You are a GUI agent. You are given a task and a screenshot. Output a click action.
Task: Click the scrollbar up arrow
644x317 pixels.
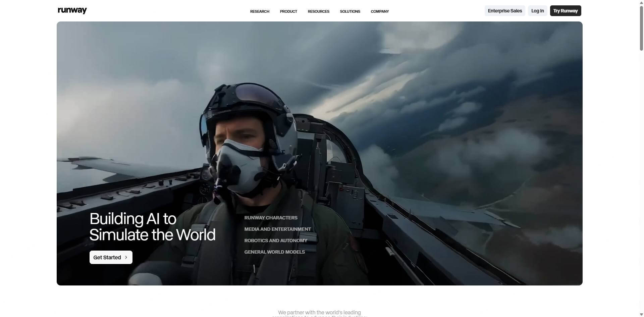(641, 2)
